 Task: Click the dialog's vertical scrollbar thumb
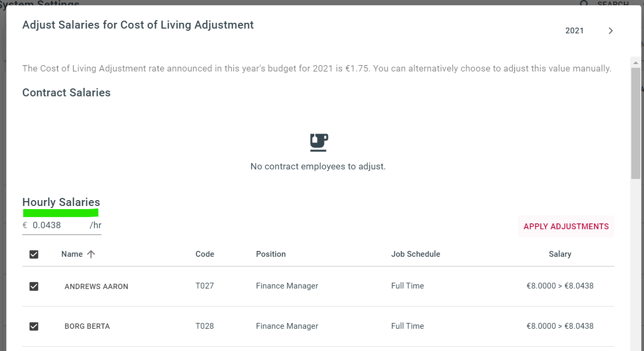pyautogui.click(x=636, y=123)
